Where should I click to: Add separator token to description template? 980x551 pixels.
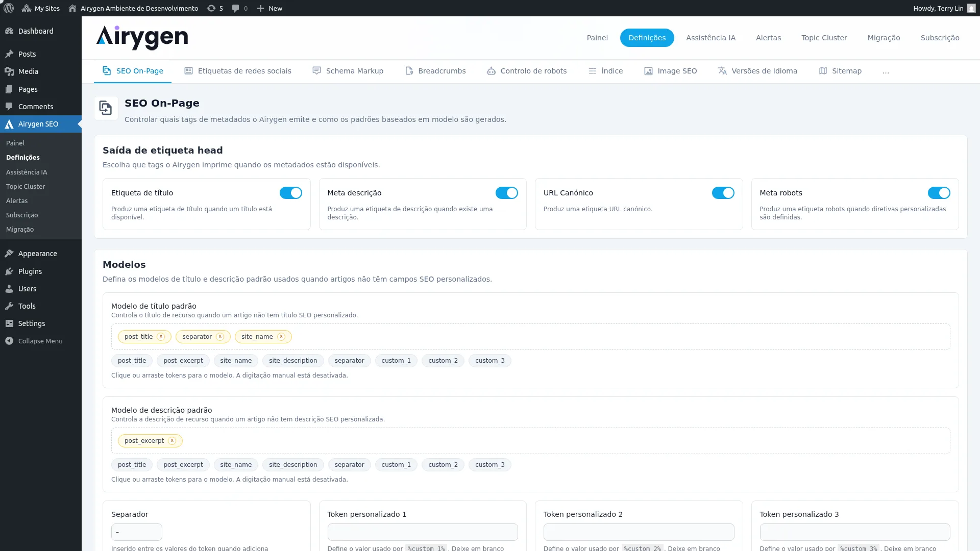349,465
